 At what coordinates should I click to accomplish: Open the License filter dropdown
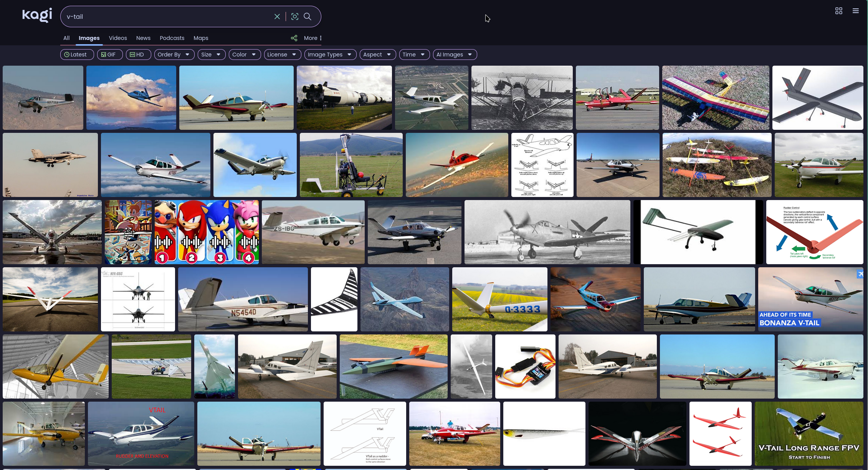pyautogui.click(x=282, y=55)
